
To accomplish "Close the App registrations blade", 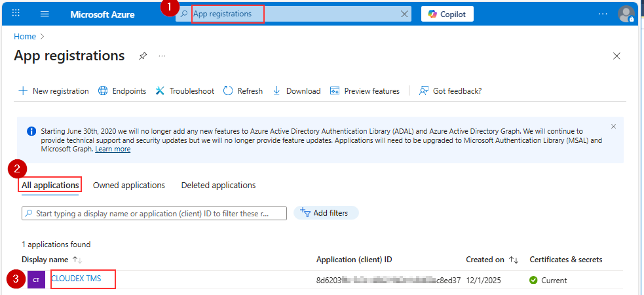I will click(616, 56).
